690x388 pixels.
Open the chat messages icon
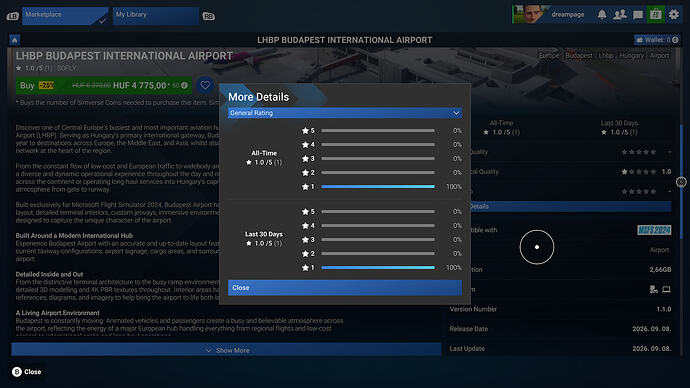click(638, 15)
